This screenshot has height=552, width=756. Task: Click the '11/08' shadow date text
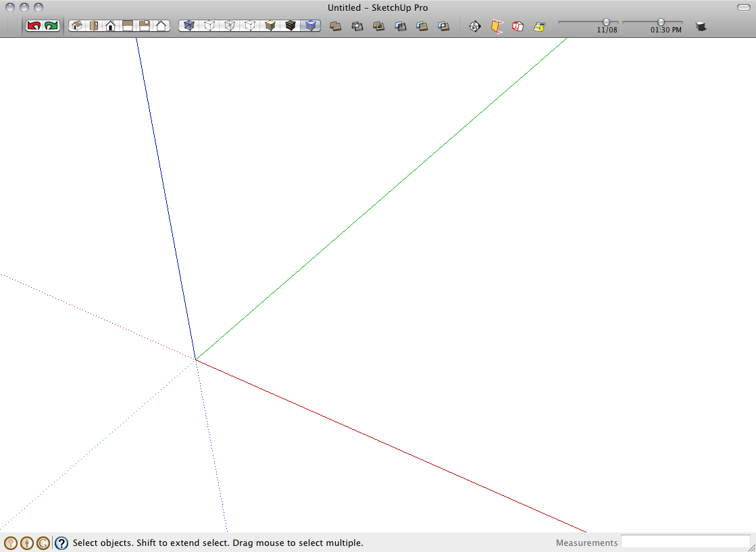tap(607, 30)
